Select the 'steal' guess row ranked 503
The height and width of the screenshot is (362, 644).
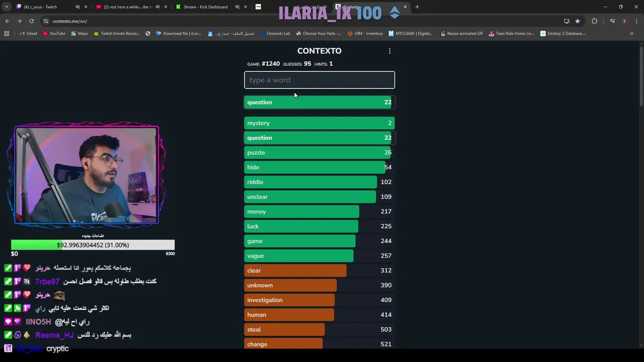pyautogui.click(x=319, y=329)
